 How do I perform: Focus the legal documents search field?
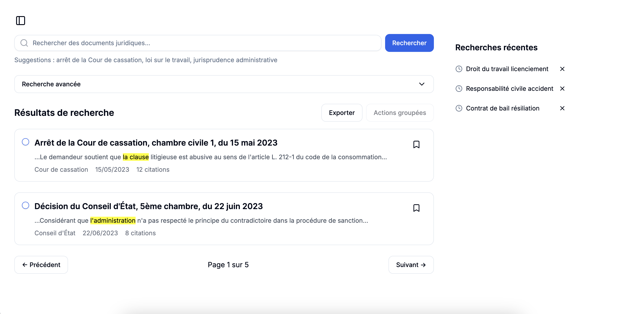[x=198, y=43]
